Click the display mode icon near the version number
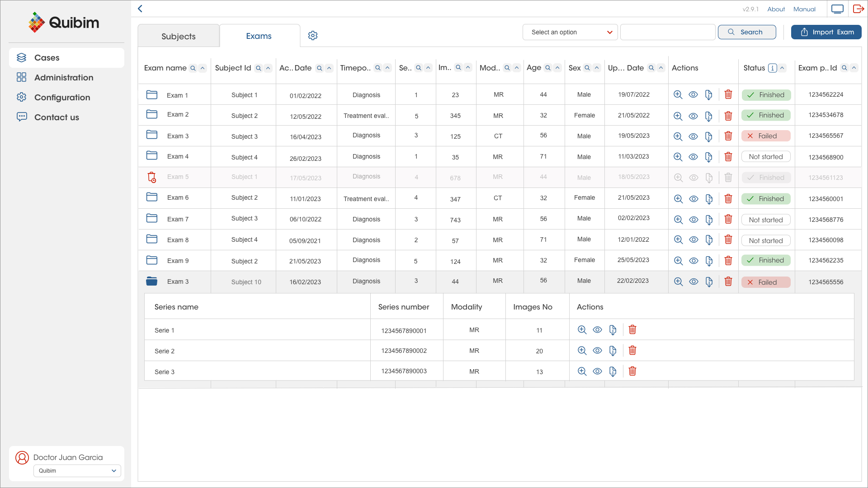Screen dimensions: 868x488 click(x=837, y=9)
